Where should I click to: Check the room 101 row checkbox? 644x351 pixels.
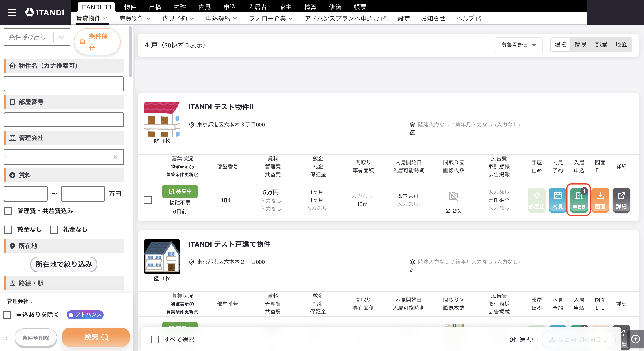(x=148, y=200)
